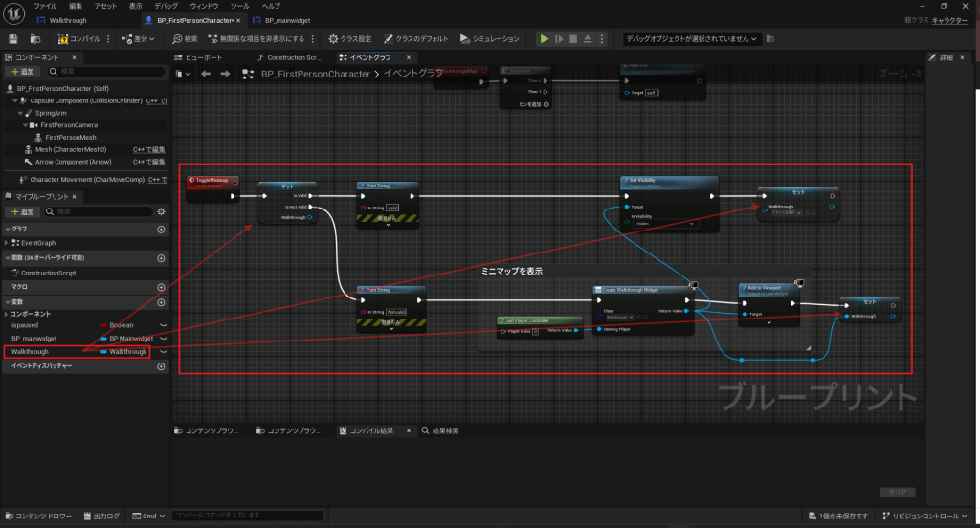Navigate back with the graph back arrow
Screen dimensions: 980x528
[x=204, y=74]
